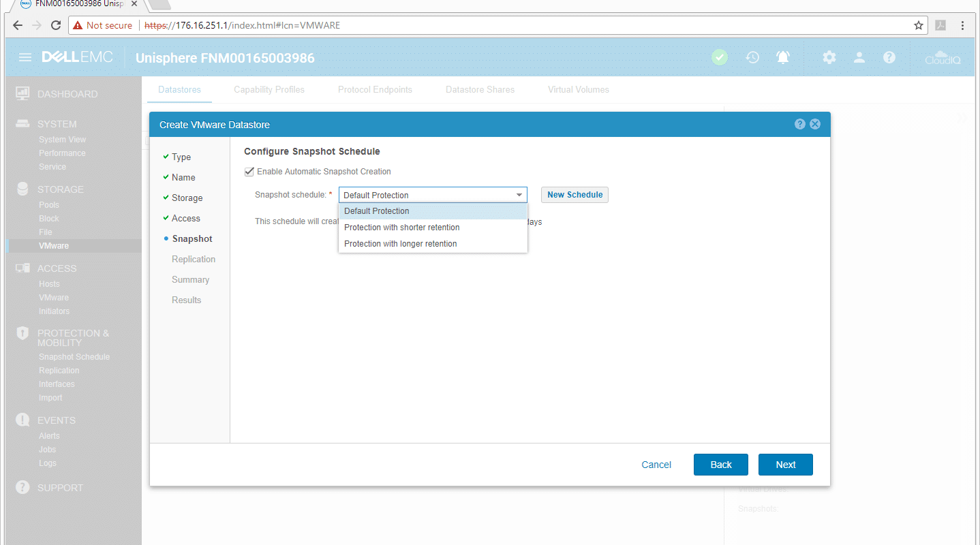Click the Dashboard sidebar icon
The width and height of the screenshot is (980, 545).
(x=22, y=93)
